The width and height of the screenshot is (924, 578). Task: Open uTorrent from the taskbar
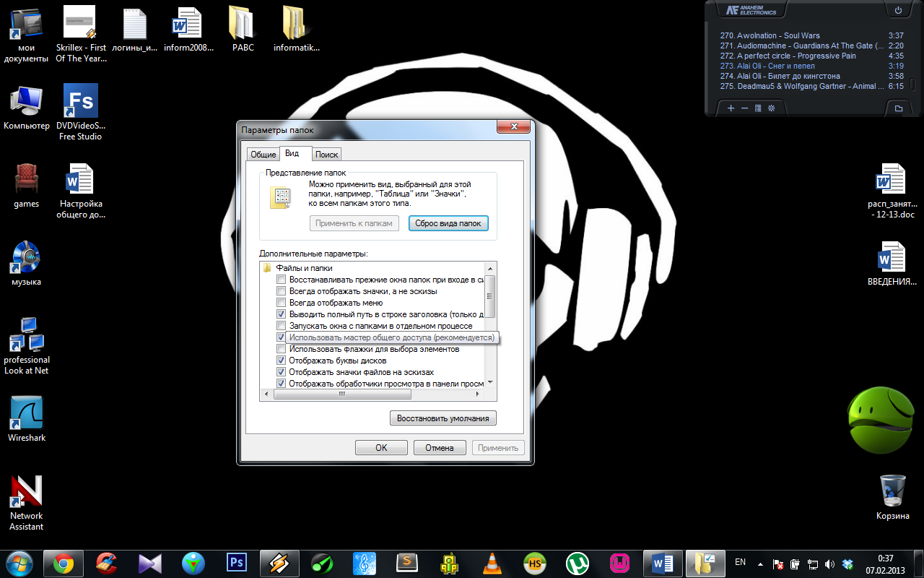tap(577, 563)
